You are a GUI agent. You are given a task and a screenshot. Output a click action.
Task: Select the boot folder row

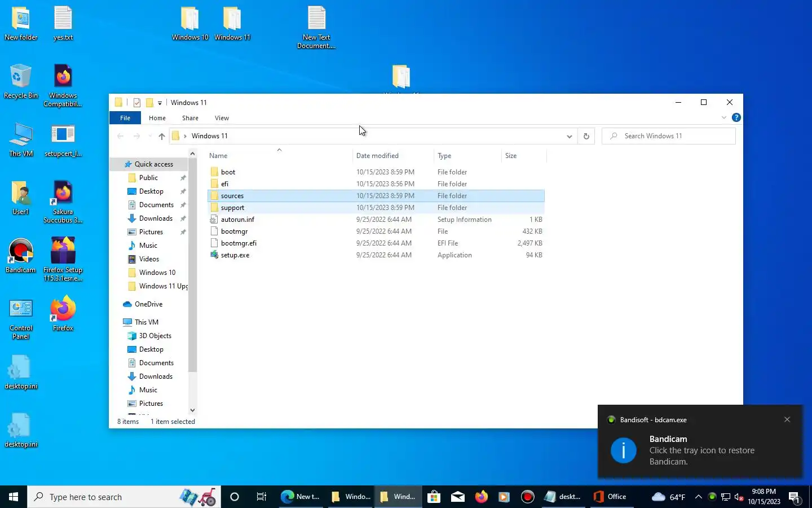click(x=376, y=172)
